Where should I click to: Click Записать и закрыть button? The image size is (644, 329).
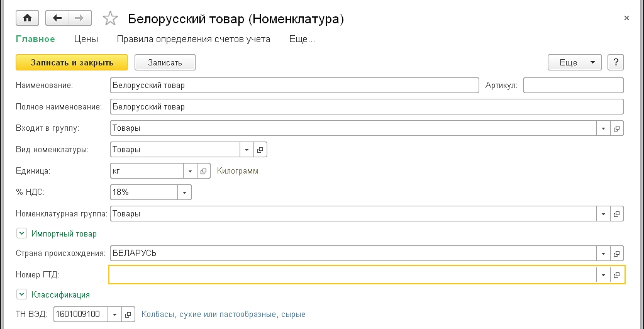click(x=72, y=62)
